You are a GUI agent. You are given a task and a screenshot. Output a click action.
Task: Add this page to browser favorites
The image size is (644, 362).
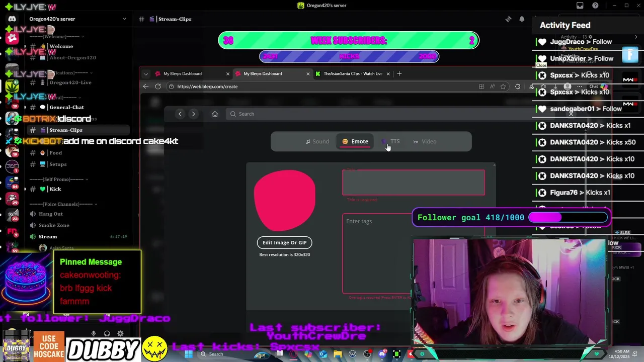point(503,86)
